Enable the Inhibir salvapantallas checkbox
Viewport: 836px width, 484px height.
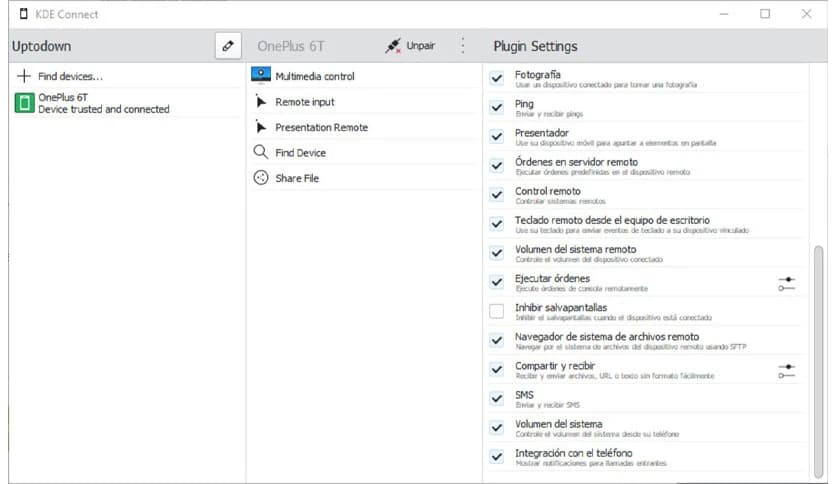(496, 311)
